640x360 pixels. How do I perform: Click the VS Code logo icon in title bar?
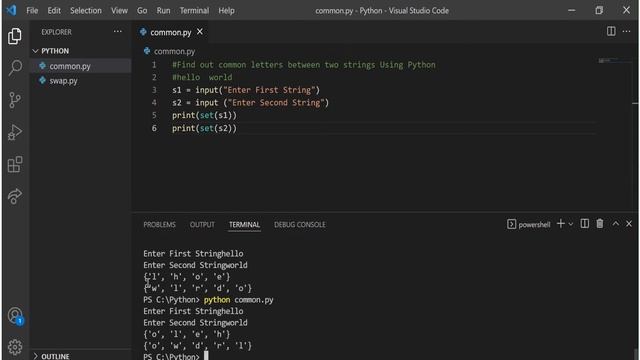[x=11, y=10]
